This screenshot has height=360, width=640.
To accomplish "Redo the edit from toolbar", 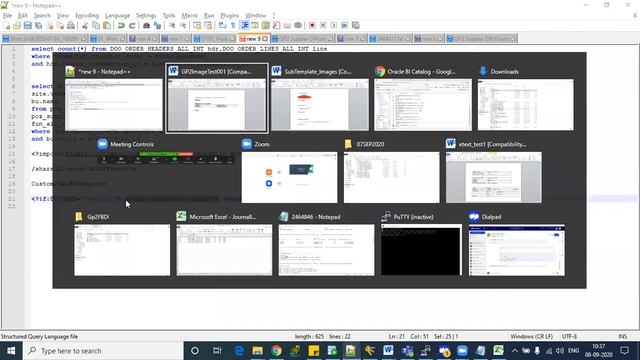I will coord(132,26).
